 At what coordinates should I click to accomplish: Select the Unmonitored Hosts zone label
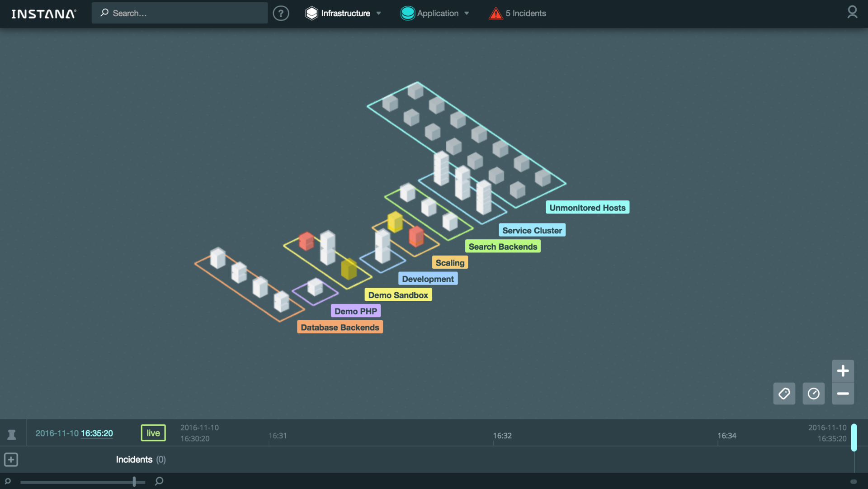[587, 208]
